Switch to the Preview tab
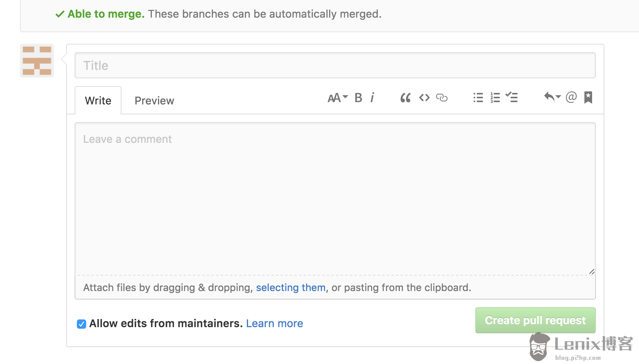Screen dimensions: 639x364 pyautogui.click(x=154, y=100)
